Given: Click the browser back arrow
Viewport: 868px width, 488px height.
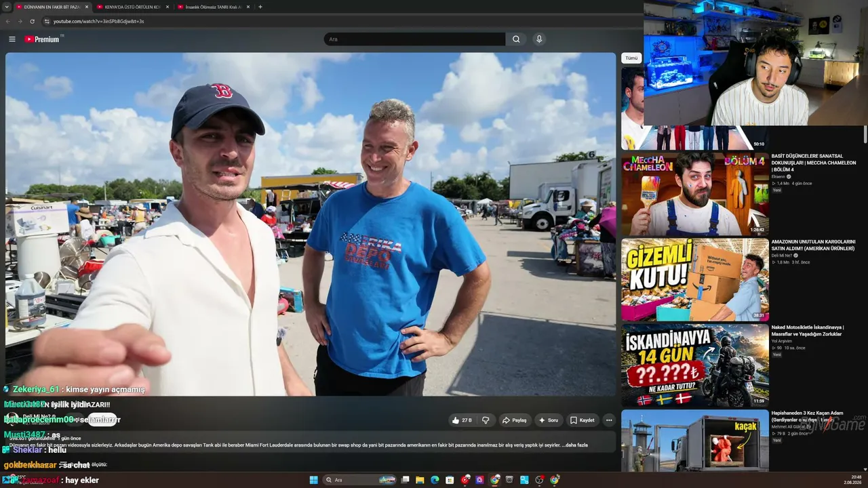Looking at the screenshot, I should [x=7, y=21].
